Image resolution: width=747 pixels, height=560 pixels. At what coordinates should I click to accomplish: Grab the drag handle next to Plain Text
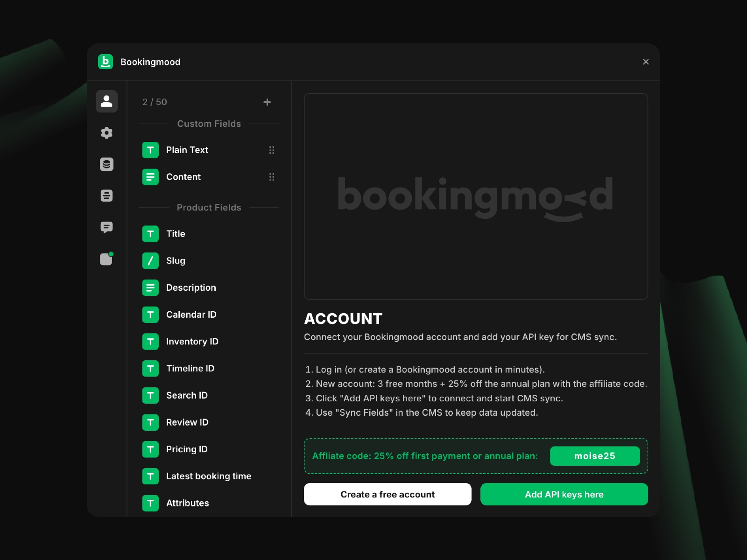coord(272,150)
